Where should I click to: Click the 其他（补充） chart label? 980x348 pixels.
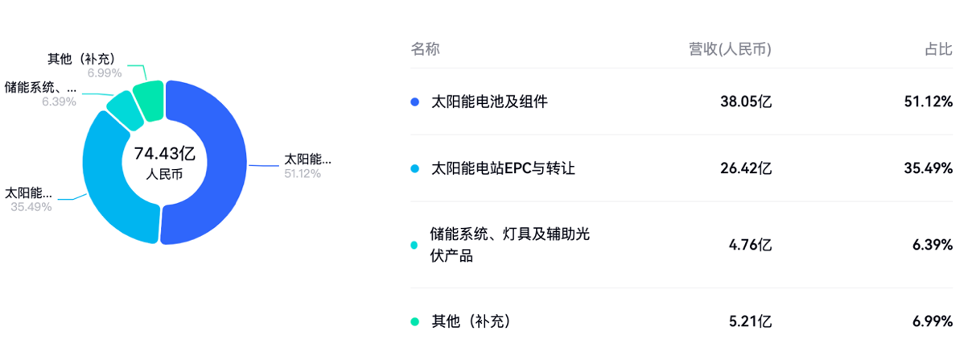81,59
